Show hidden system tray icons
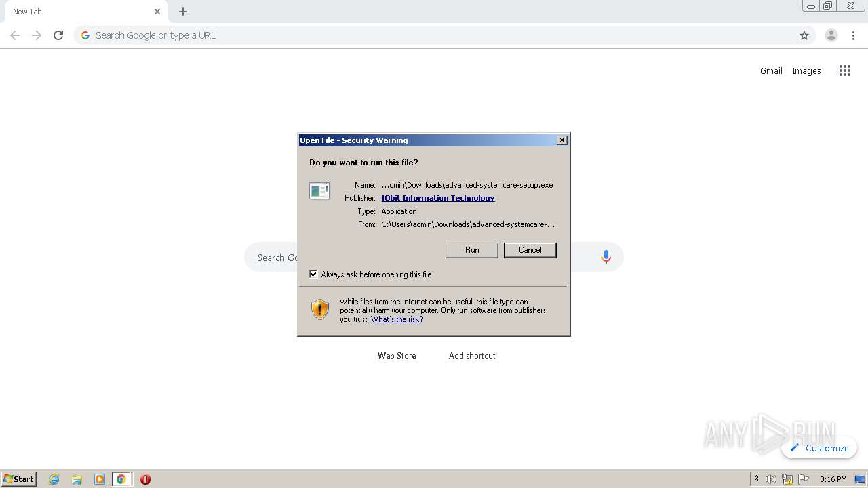Screen dimensions: 868x488 (756, 479)
